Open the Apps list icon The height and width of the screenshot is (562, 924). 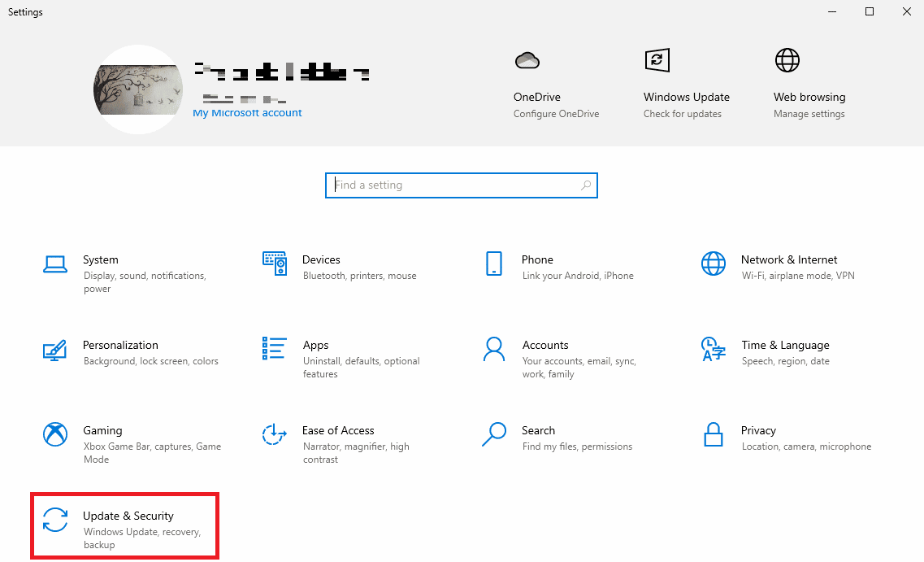pyautogui.click(x=274, y=348)
